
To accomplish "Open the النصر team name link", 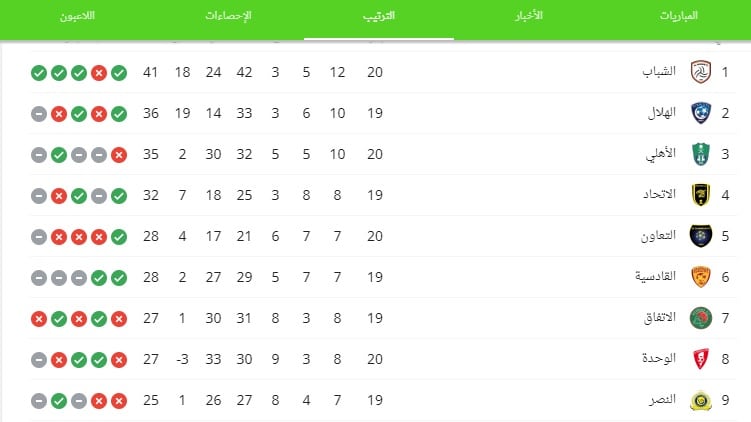I will [x=663, y=399].
